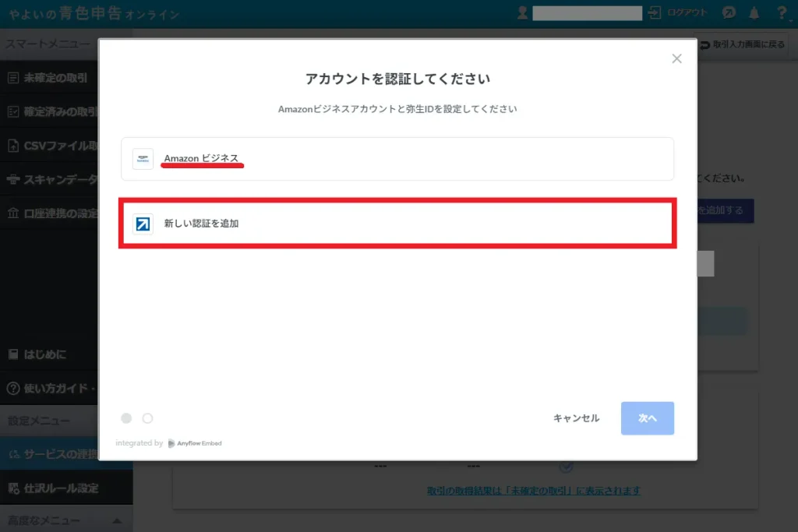The image size is (798, 532).
Task: Select the second step indicator dot
Action: tap(147, 418)
